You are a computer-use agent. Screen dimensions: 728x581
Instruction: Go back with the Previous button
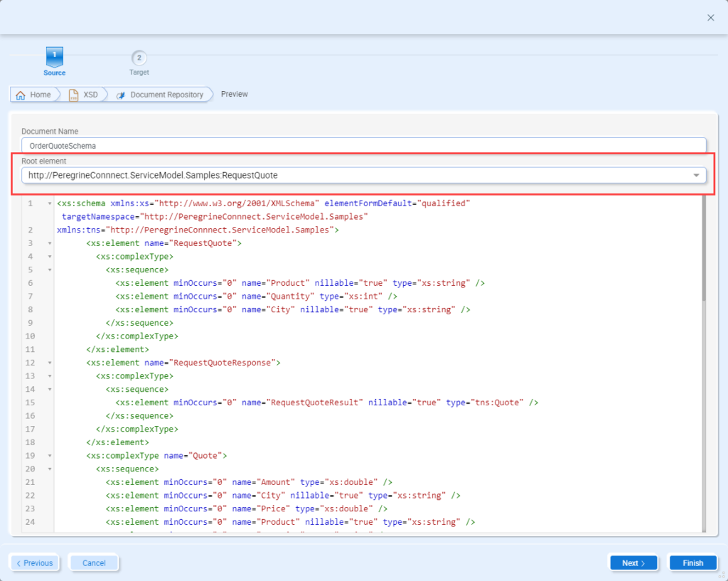35,563
